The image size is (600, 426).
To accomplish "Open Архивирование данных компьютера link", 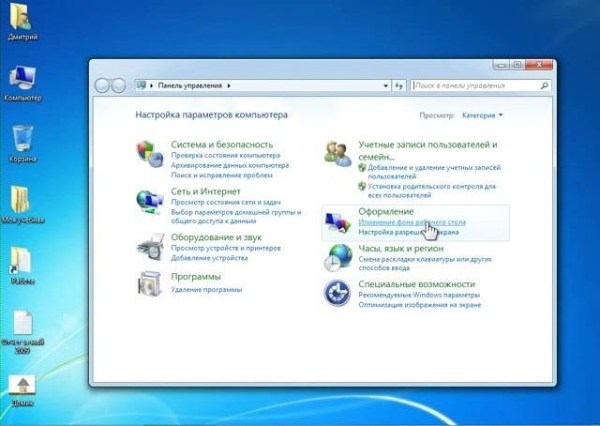I will 230,165.
